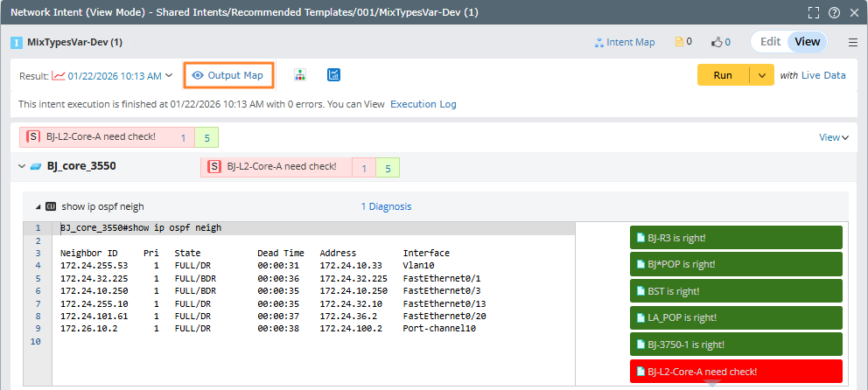Open the hierarchy tree icon
The image size is (868, 390).
(x=299, y=75)
